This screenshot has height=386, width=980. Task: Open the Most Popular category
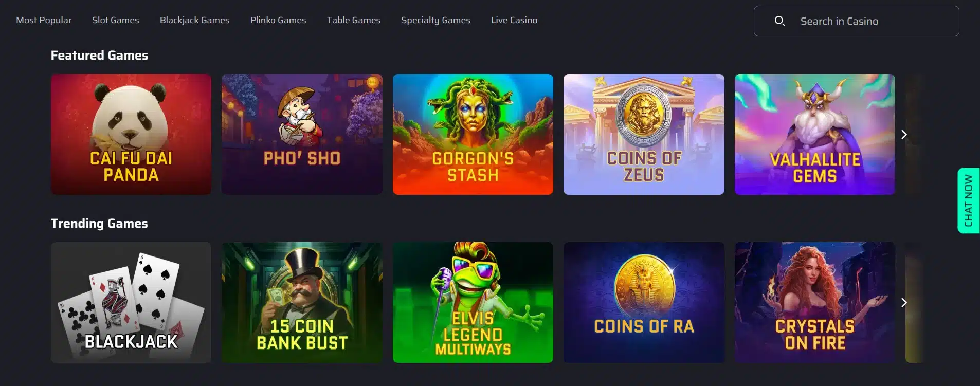[x=44, y=20]
